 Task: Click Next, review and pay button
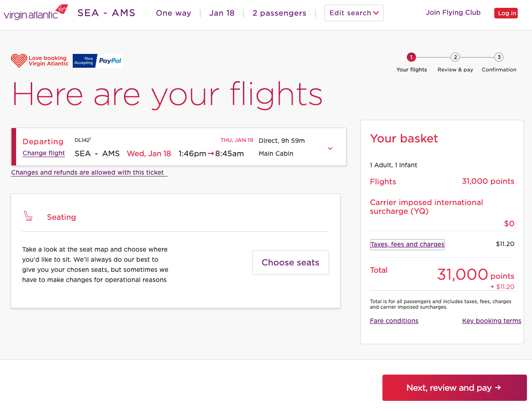tap(454, 388)
